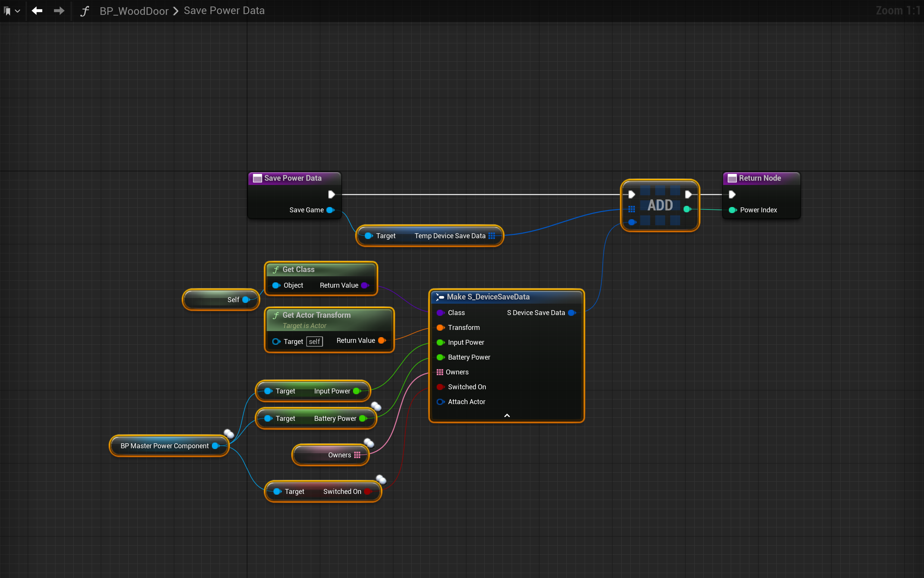Click the Self node output pin

click(x=246, y=300)
